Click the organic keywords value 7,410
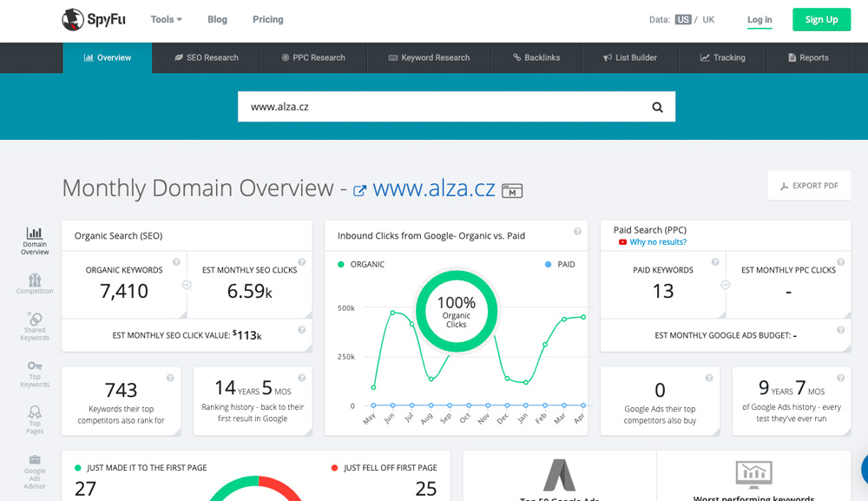 [124, 291]
